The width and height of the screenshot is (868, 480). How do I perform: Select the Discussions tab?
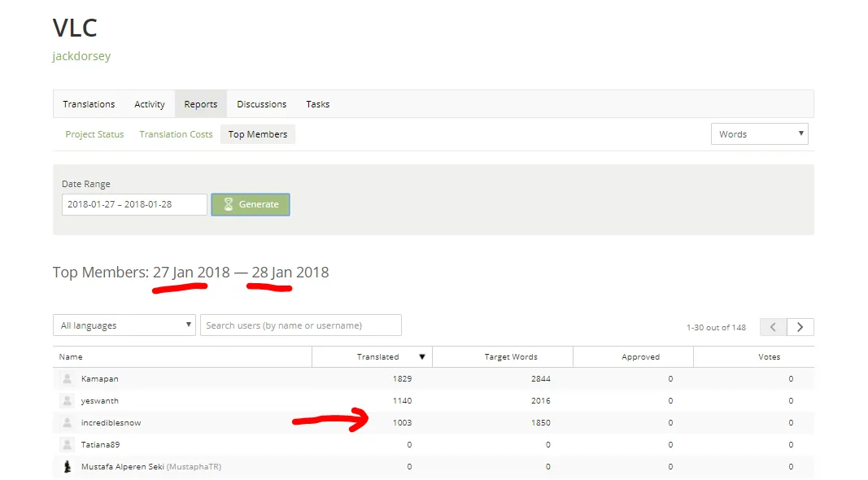(261, 104)
